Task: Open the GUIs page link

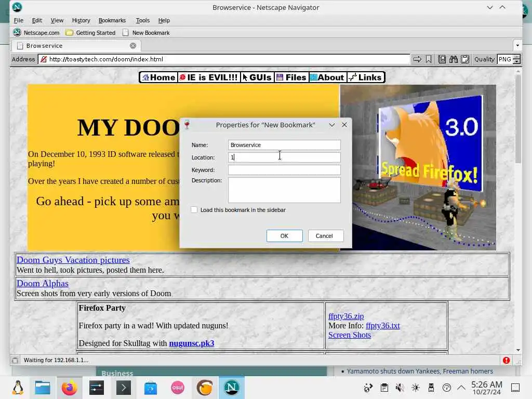Action: 257,77
